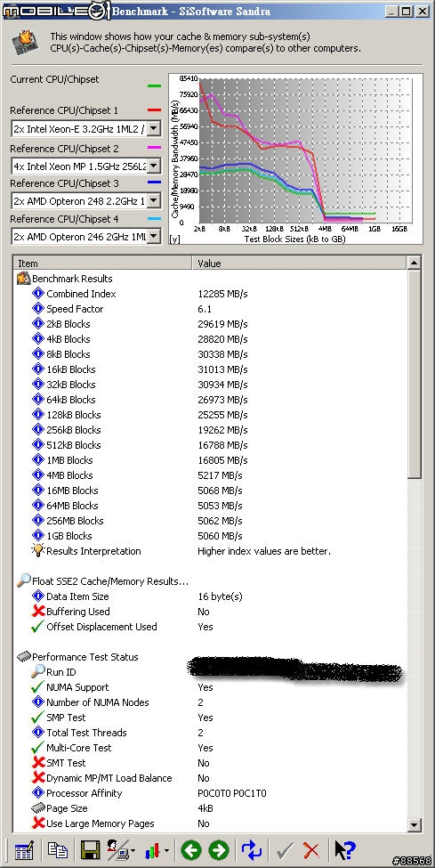The image size is (435, 868).
Task: Click the grey checkmark OK icon
Action: (285, 850)
